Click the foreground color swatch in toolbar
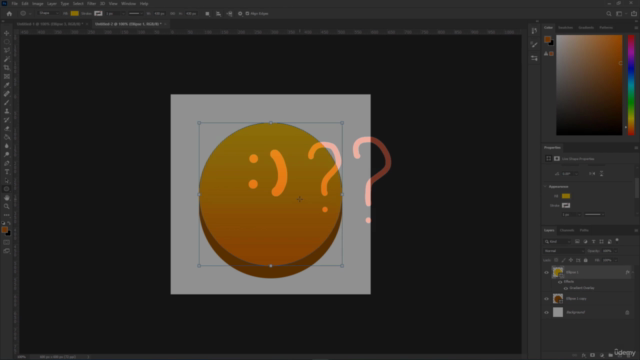The height and width of the screenshot is (360, 640). [x=4, y=230]
